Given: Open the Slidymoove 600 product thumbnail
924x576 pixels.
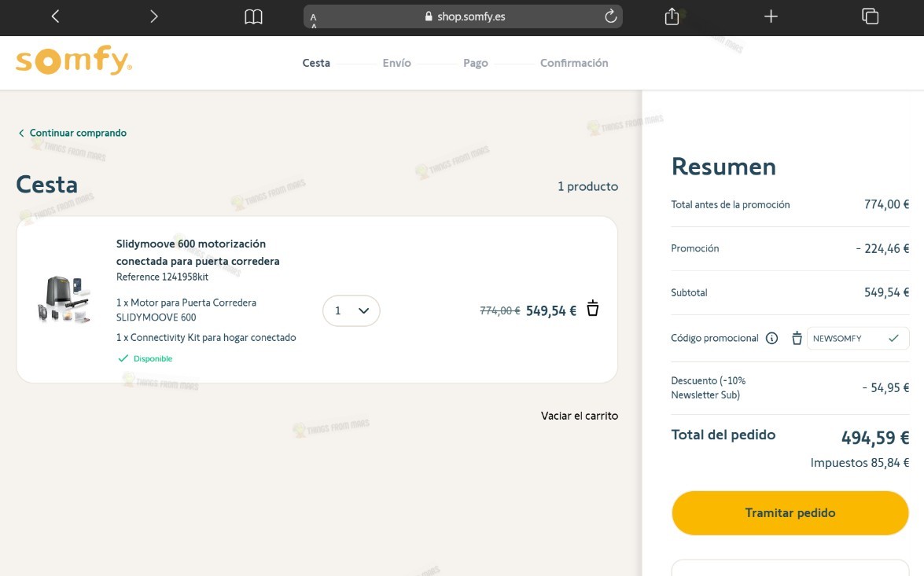Looking at the screenshot, I should pos(64,299).
